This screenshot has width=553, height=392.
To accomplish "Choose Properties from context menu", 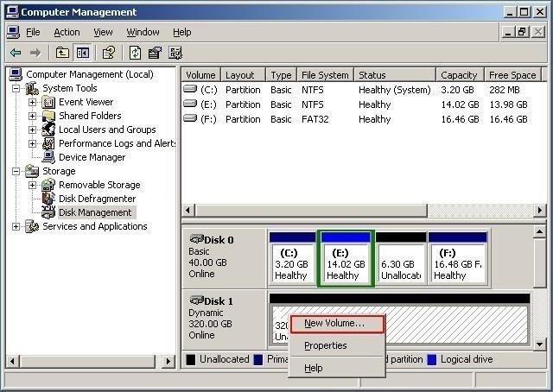I will [337, 345].
